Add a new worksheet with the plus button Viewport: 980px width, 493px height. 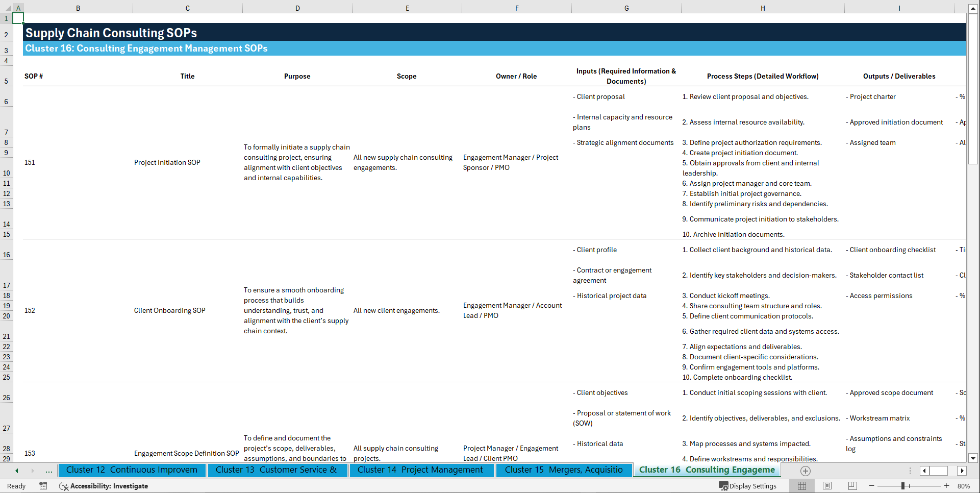pos(805,471)
